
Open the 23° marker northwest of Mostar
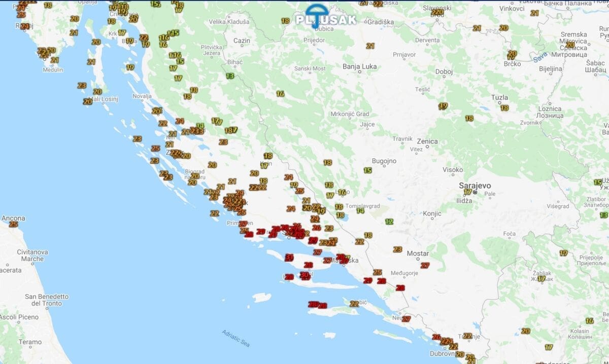pyautogui.click(x=397, y=249)
